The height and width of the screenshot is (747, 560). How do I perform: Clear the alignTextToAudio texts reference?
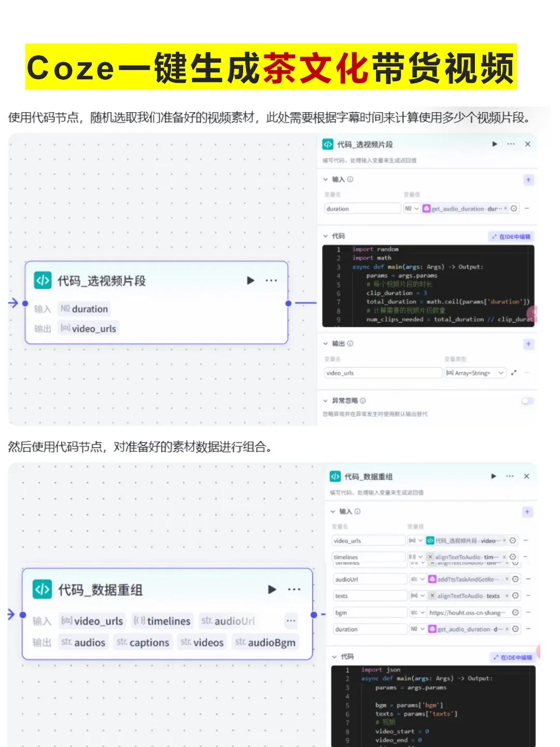pyautogui.click(x=507, y=596)
